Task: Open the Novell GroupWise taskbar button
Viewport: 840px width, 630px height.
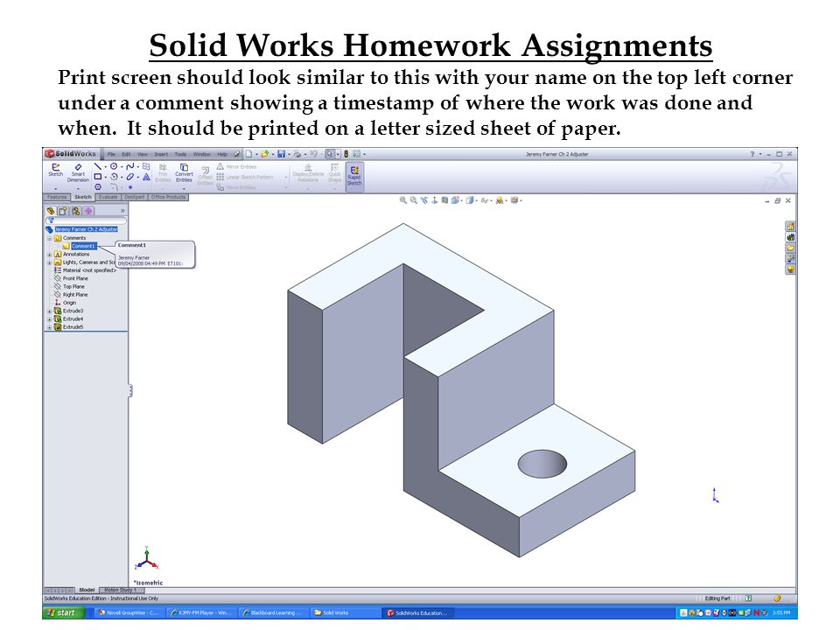Action: (x=129, y=612)
